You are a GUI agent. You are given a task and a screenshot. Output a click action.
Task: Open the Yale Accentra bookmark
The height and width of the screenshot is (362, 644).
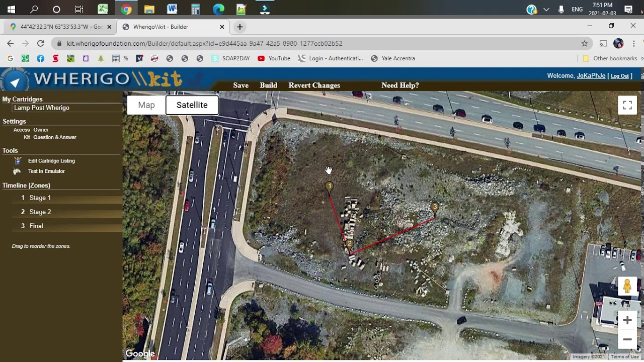tap(393, 58)
